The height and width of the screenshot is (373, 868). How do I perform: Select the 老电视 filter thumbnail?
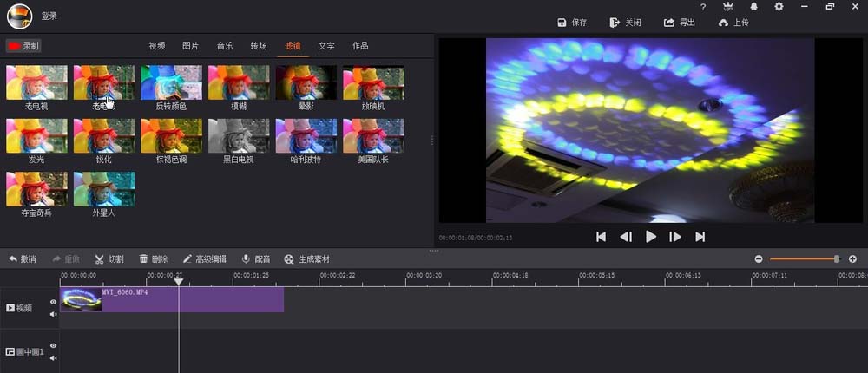point(36,82)
